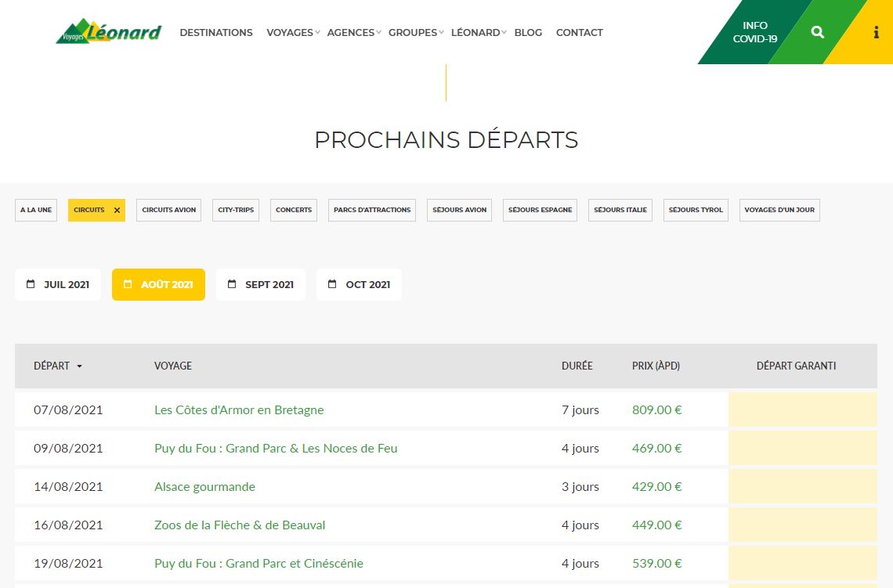This screenshot has width=893, height=588.
Task: Go to the Blog page
Action: pyautogui.click(x=528, y=33)
